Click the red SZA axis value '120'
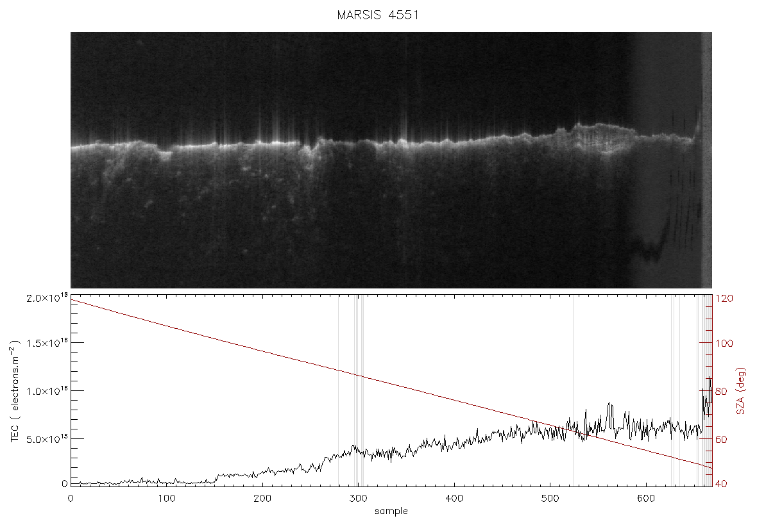Viewport: 757px width, 532px height. (x=724, y=299)
